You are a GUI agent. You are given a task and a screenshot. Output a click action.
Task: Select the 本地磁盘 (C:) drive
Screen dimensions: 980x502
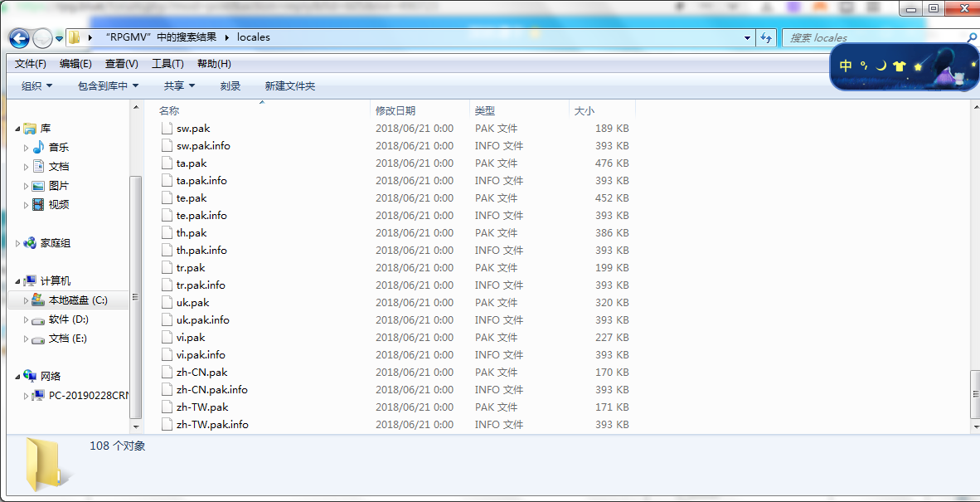click(x=78, y=300)
